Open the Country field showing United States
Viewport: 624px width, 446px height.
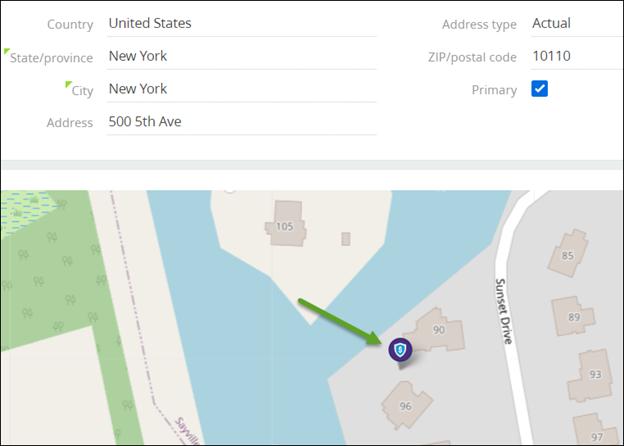(x=240, y=23)
